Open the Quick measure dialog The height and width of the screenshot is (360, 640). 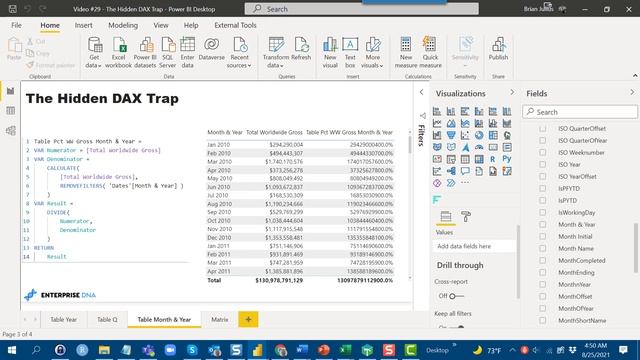[x=430, y=52]
